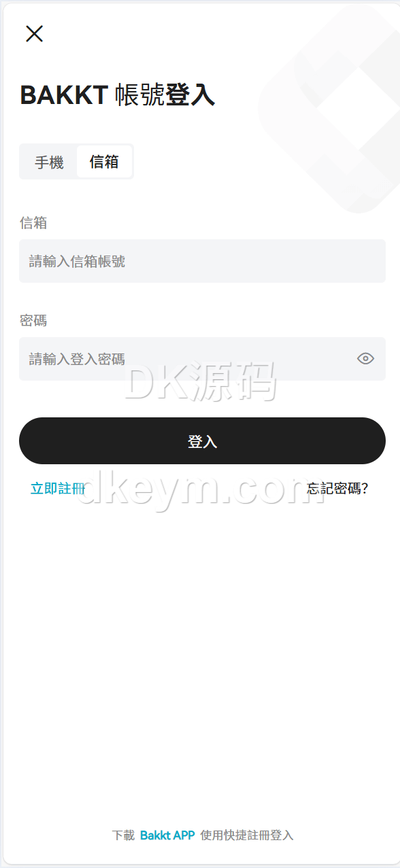Screen dimensions: 400x868
Task: Switch to the 手機 login tab
Action: pos(49,162)
